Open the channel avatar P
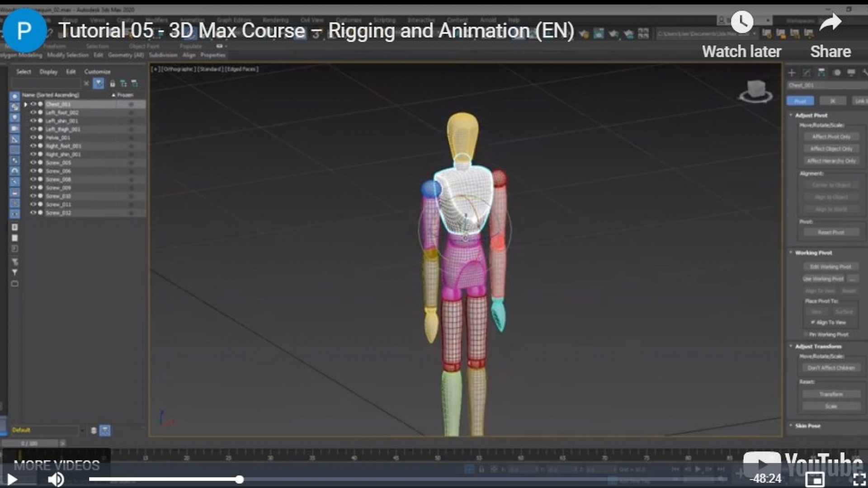 pyautogui.click(x=24, y=31)
